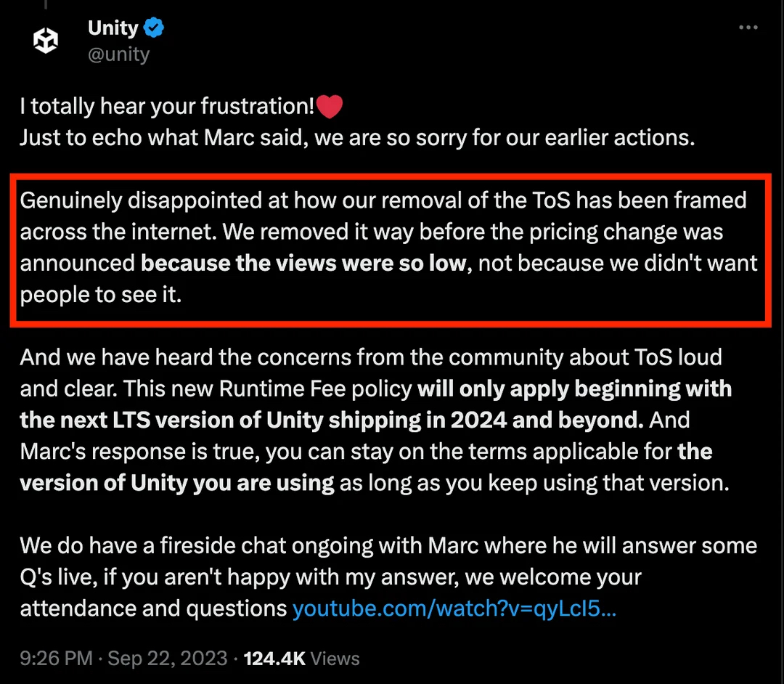Open the three-dot more options menu

748,28
